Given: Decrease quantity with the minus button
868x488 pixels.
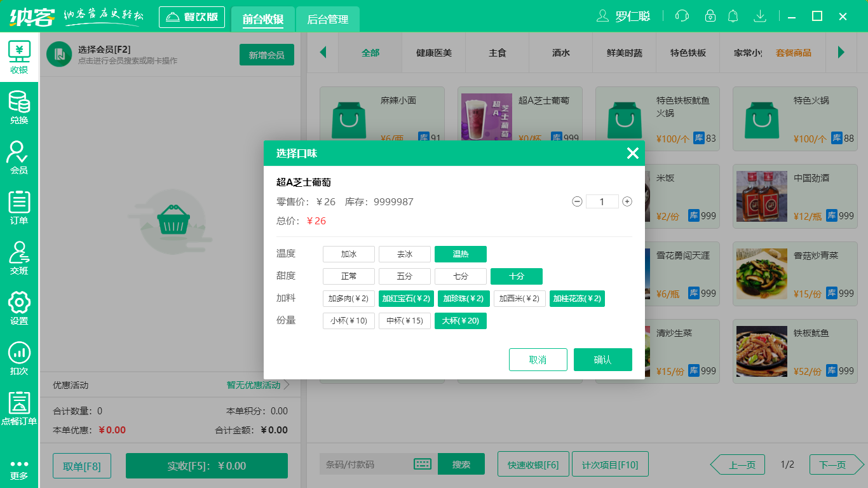Looking at the screenshot, I should click(577, 201).
